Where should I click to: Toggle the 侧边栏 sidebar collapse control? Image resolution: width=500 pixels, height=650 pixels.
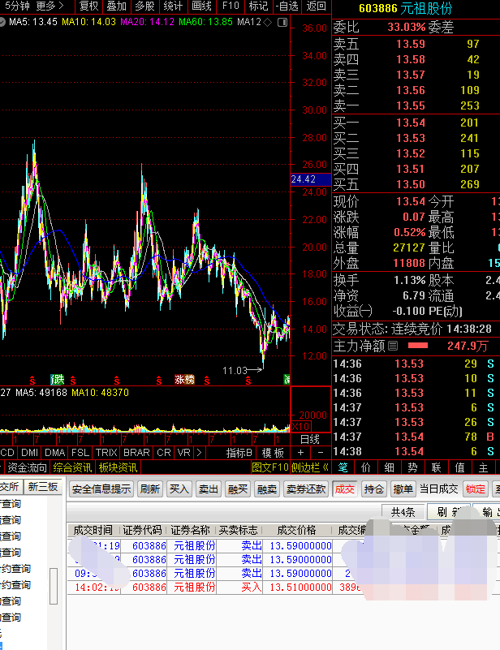(x=309, y=468)
